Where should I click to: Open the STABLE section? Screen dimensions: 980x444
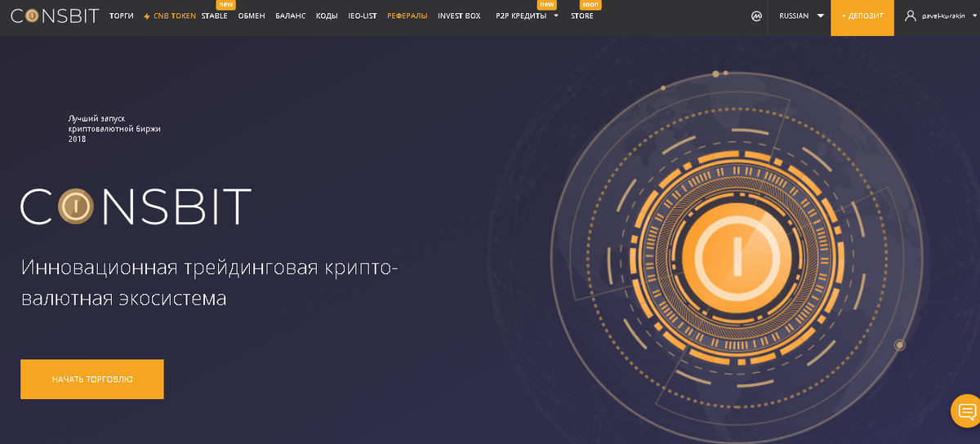tap(214, 16)
